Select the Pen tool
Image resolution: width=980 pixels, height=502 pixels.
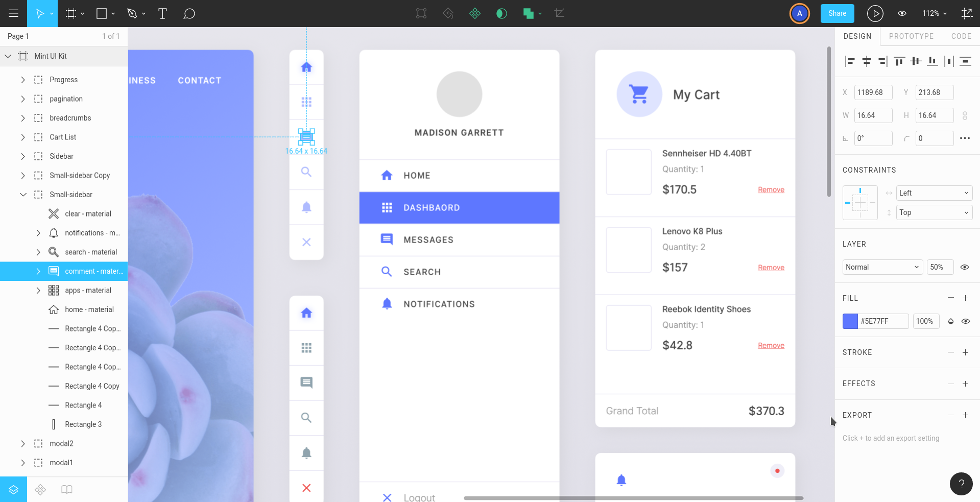point(132,14)
